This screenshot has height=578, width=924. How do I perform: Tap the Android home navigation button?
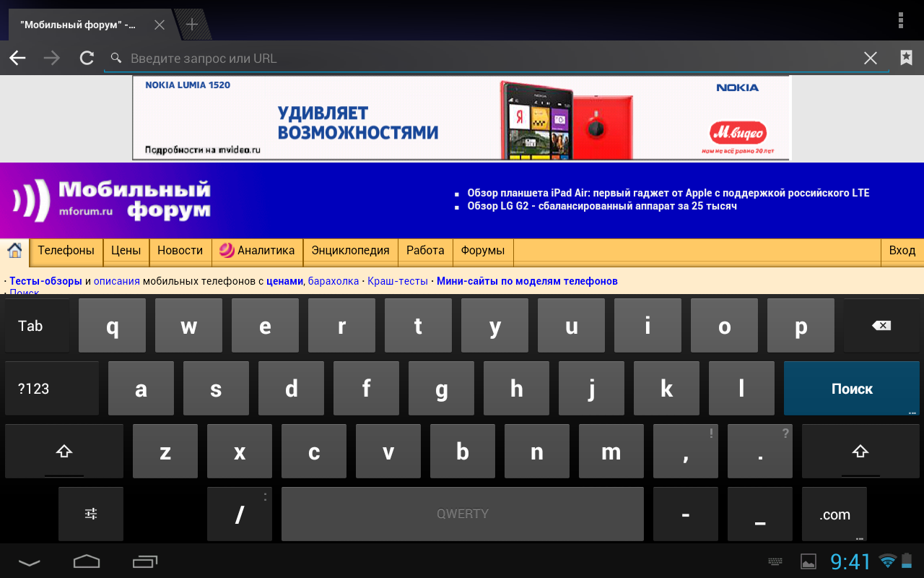coord(87,561)
